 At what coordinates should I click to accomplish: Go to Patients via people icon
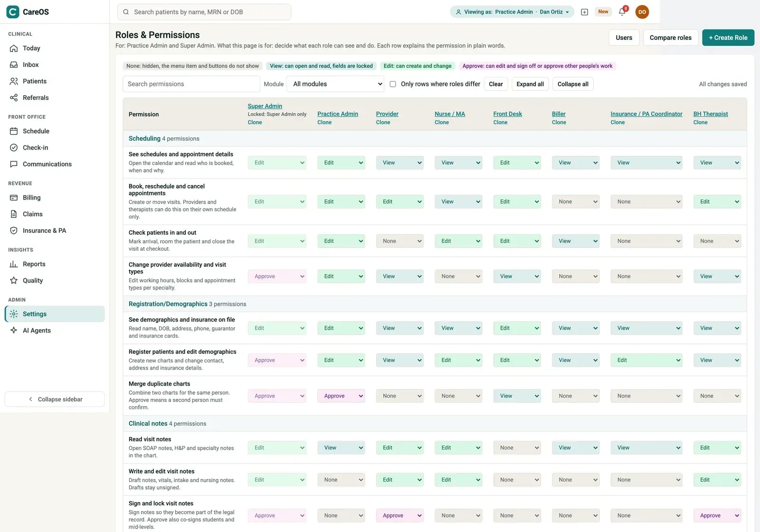tap(14, 81)
